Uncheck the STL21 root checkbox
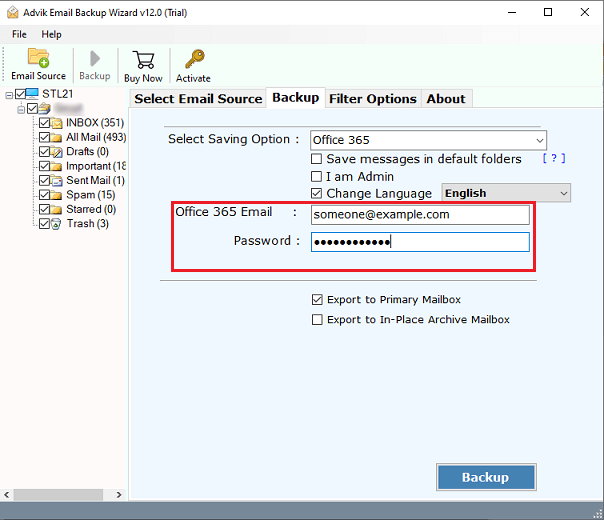Viewport: 604px width, 520px height. [x=20, y=94]
